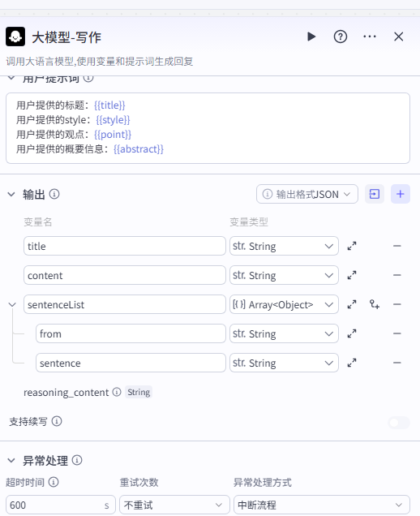Open the 输出格式JSON dropdown
The height and width of the screenshot is (516, 420).
tap(306, 194)
